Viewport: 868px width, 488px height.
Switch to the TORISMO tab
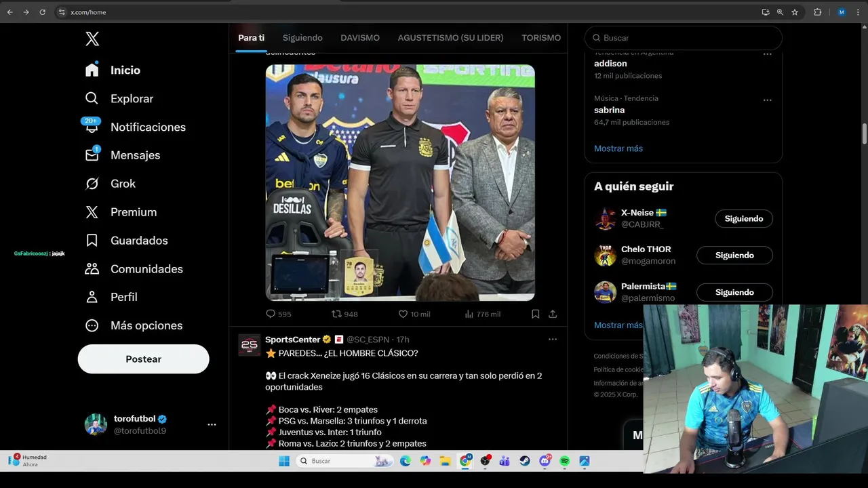pyautogui.click(x=541, y=38)
